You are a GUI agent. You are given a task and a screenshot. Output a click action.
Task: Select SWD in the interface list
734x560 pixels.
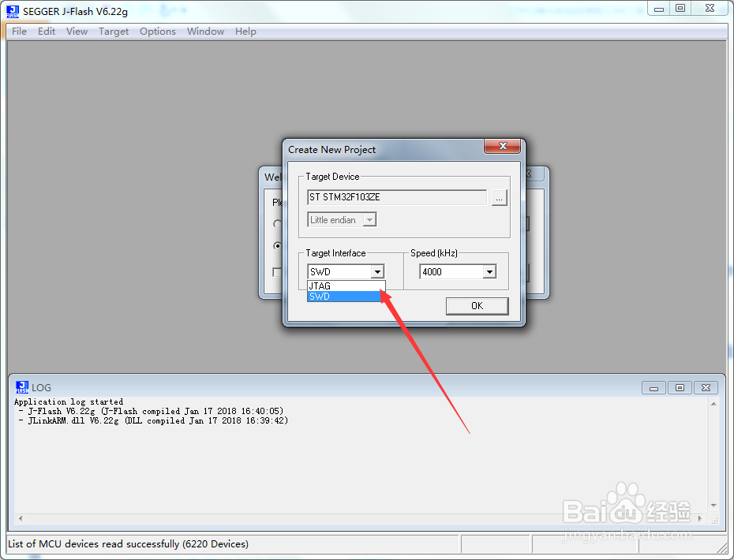[x=346, y=296]
